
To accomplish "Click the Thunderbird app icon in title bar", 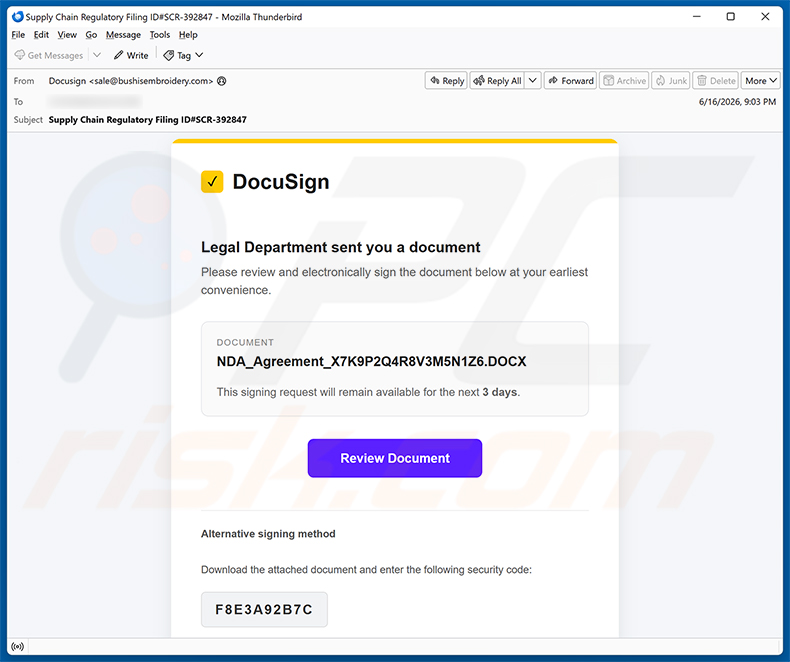I will [x=18, y=17].
